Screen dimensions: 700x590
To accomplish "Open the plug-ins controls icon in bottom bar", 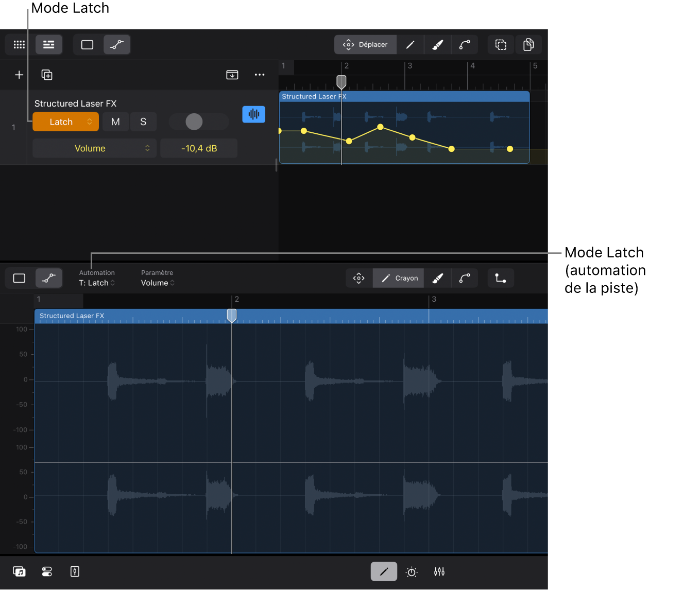I will 47,571.
